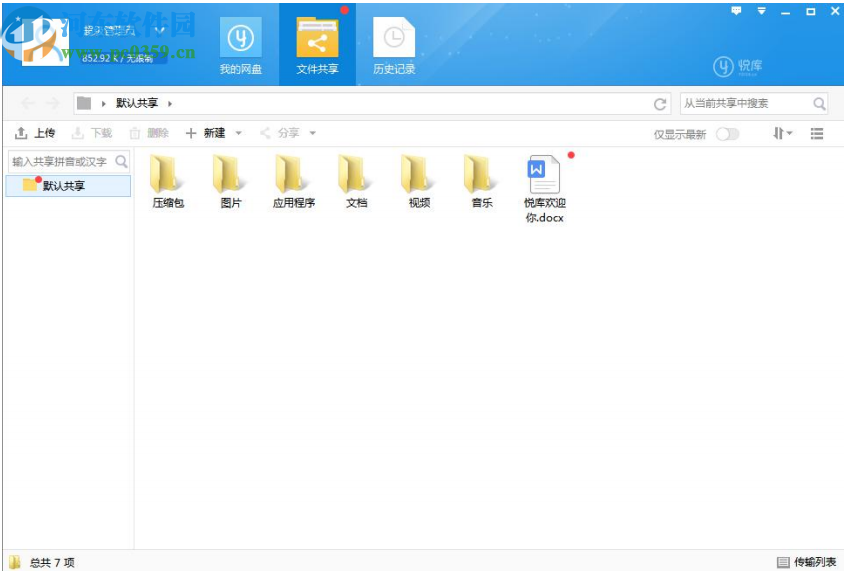851x572 pixels.
Task: Select the 图片 folder
Action: [231, 182]
